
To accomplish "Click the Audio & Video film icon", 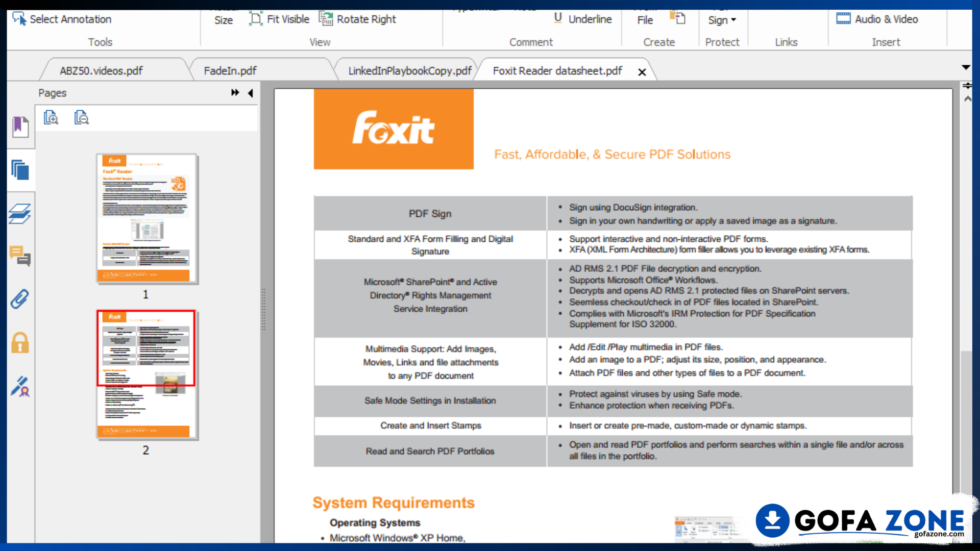I will click(844, 19).
